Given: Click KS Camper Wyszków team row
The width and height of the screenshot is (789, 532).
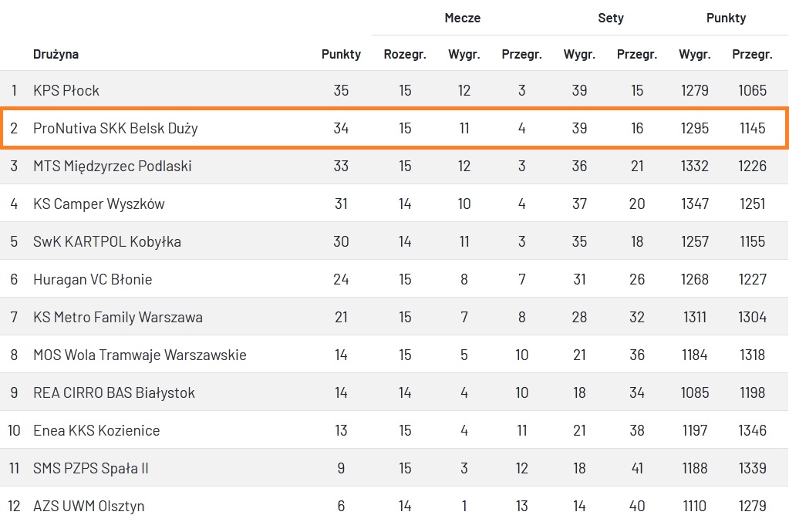Looking at the screenshot, I should click(x=99, y=204).
